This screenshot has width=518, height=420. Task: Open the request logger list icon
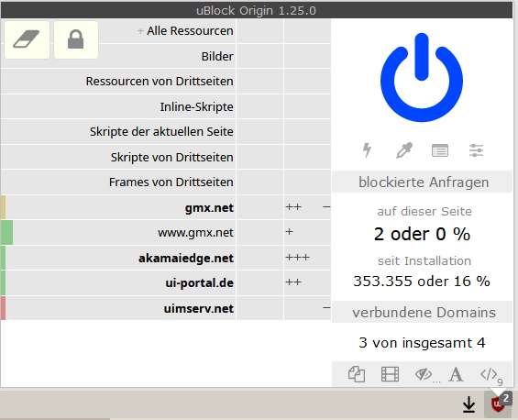pos(440,150)
